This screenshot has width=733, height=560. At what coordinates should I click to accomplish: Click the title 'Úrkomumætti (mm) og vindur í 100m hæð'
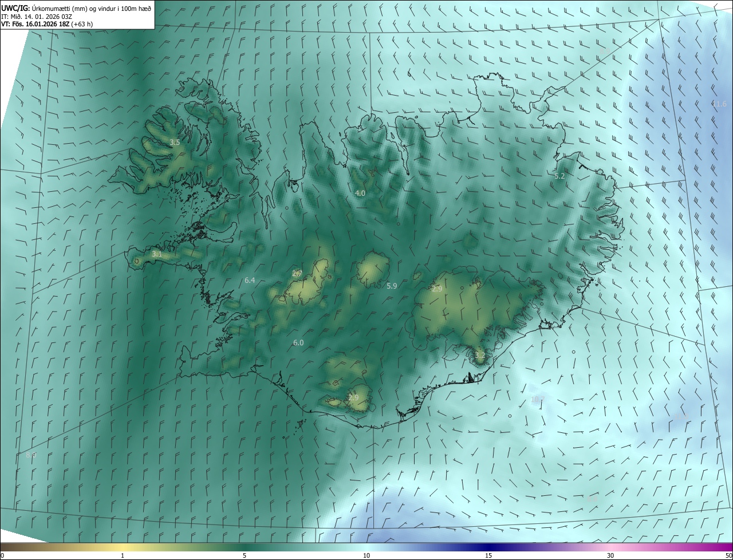coord(91,8)
